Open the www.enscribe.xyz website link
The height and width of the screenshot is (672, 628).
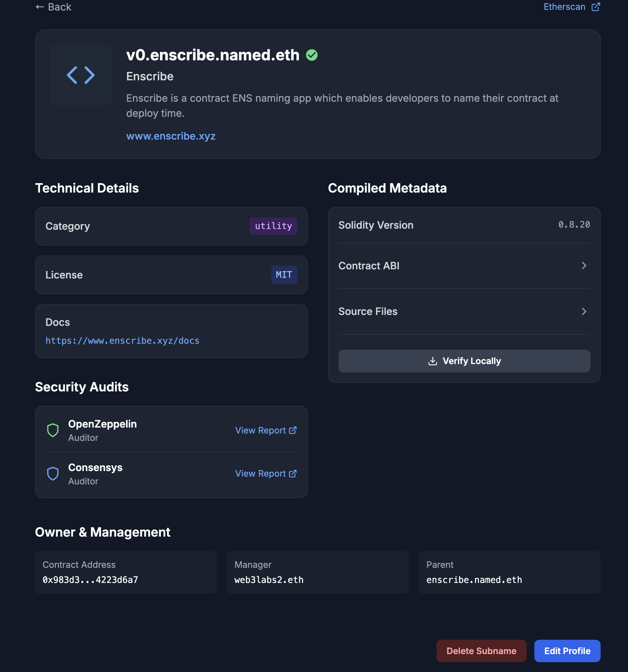[x=171, y=136]
